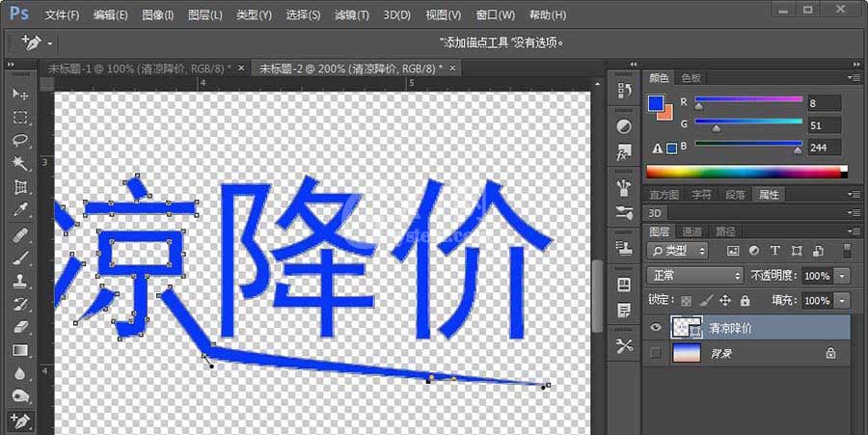Image resolution: width=868 pixels, height=435 pixels.
Task: Open the Tool Presets panel icon
Action: (624, 346)
